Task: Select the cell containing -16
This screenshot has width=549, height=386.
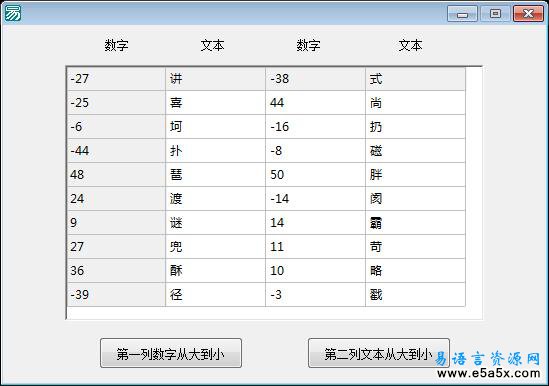Action: click(315, 127)
